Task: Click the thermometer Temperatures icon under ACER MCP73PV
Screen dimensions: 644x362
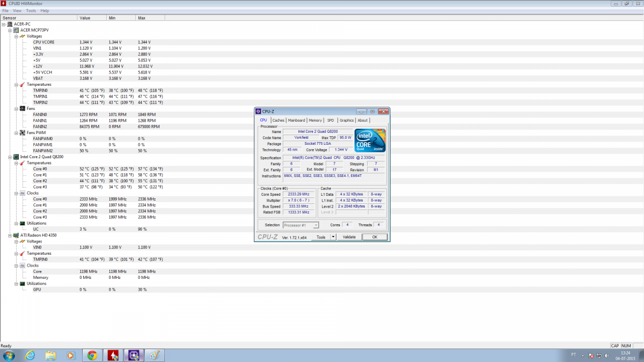Action: tap(23, 84)
